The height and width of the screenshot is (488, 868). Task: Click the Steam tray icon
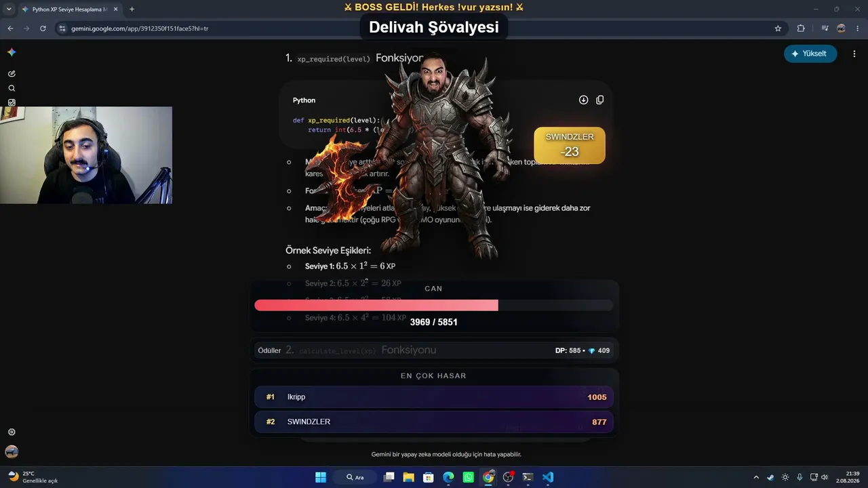(770, 477)
